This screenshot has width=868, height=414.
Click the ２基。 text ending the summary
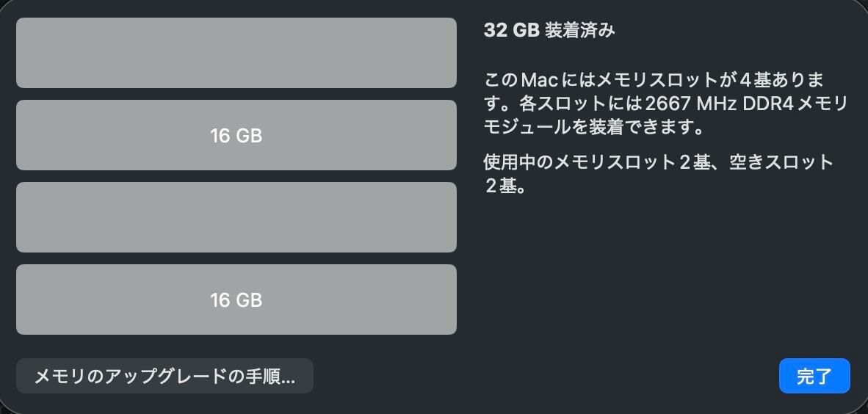[505, 186]
